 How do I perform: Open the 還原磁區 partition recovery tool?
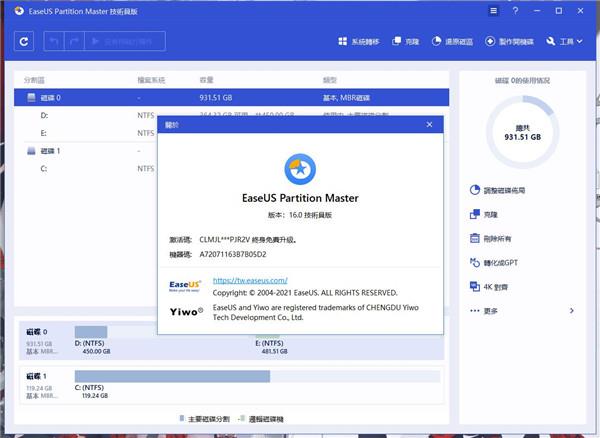452,41
